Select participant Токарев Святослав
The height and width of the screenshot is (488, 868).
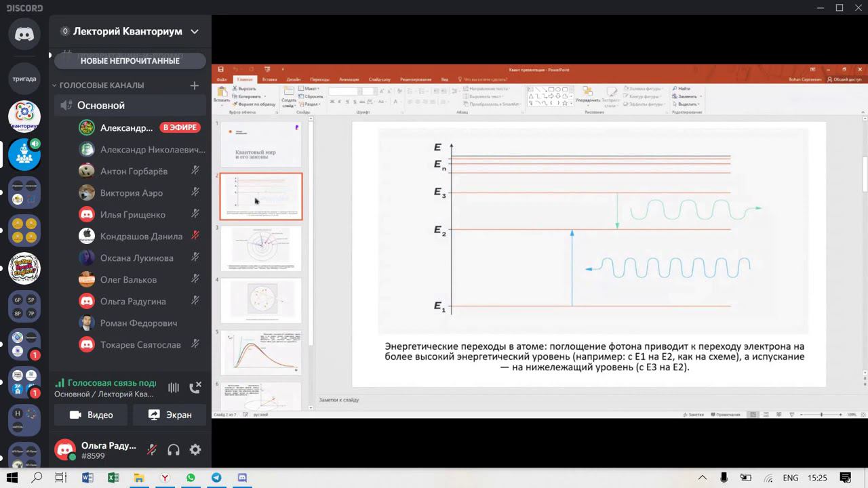(141, 344)
